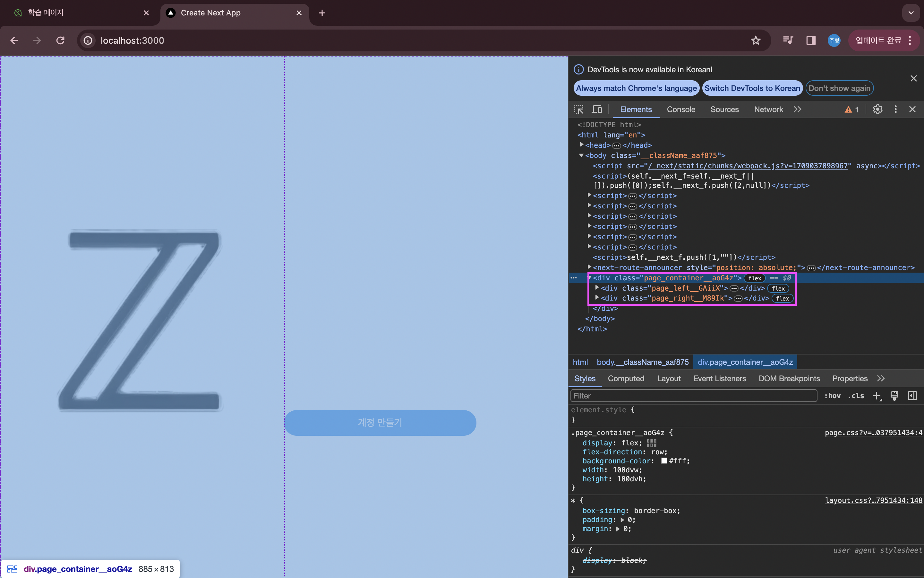Image resolution: width=924 pixels, height=578 pixels.
Task: Expand the page_left__GAiiX div
Action: 597,287
